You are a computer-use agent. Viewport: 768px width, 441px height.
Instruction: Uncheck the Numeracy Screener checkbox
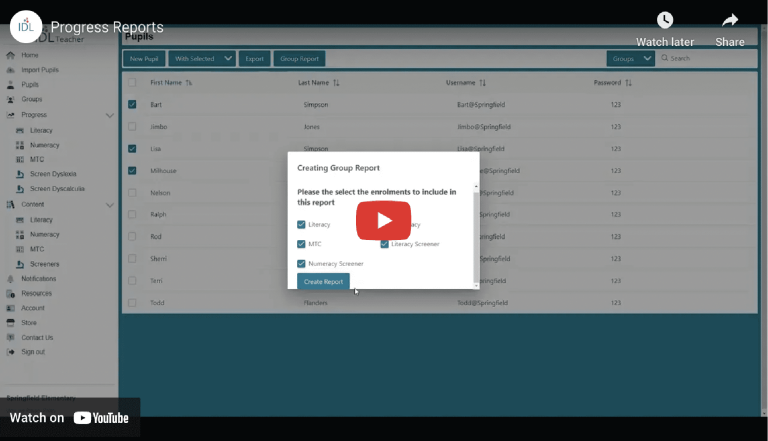click(301, 264)
